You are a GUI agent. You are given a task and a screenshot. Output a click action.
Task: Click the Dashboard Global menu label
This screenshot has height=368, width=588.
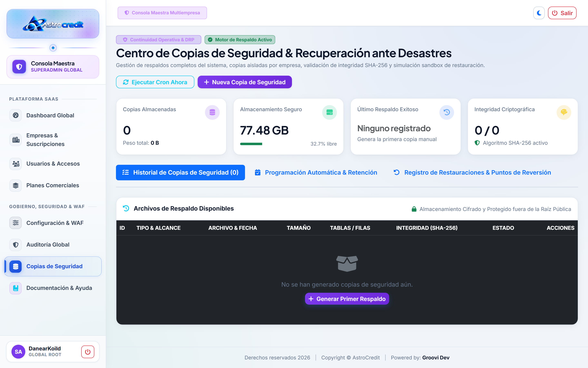50,115
